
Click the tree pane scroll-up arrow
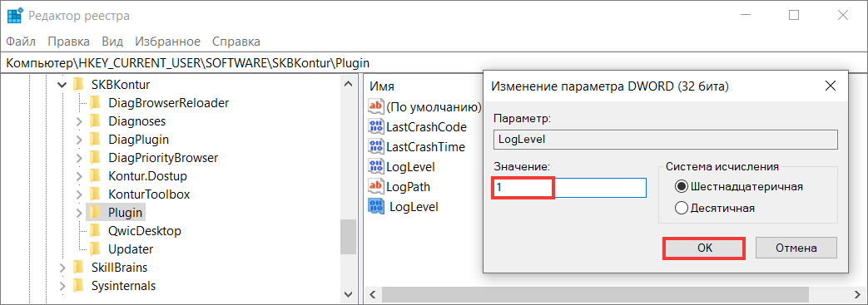click(x=348, y=85)
